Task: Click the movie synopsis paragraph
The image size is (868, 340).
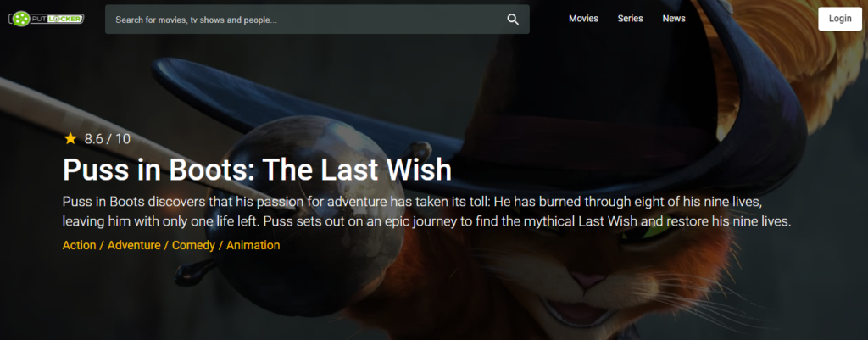Action: coord(427,211)
